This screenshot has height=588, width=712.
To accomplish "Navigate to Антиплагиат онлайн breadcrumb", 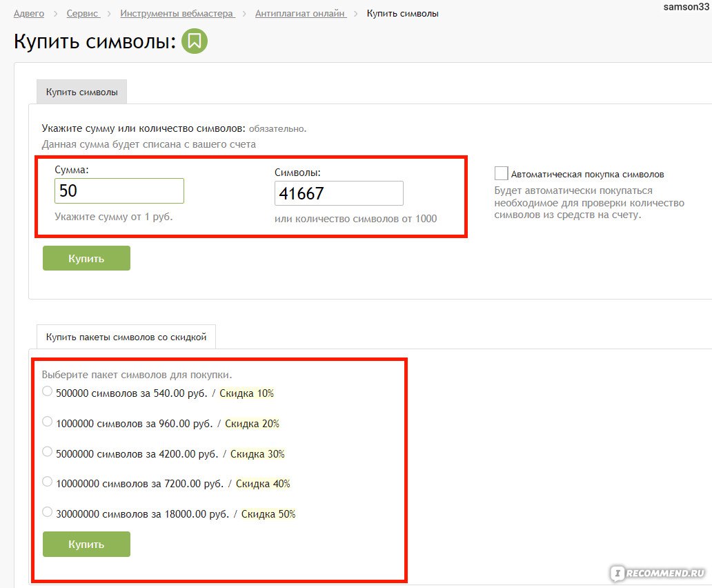I will 301,14.
